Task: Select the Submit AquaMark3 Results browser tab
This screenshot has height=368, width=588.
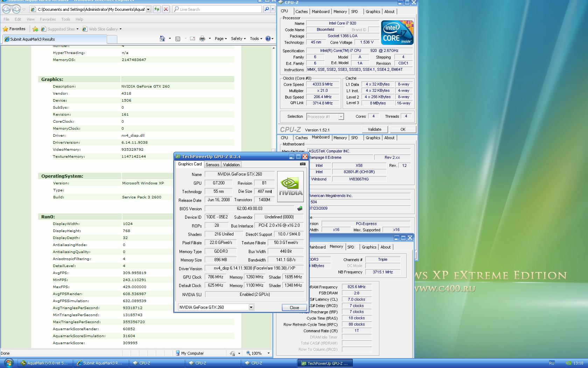Action: tap(54, 39)
